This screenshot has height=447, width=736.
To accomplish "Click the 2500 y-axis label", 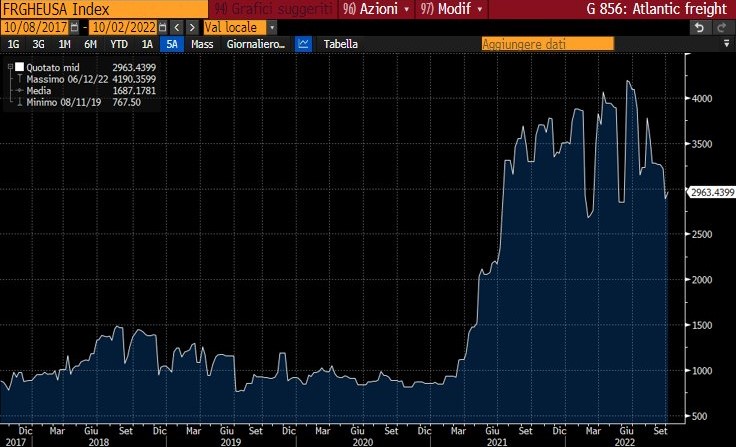I will point(702,234).
